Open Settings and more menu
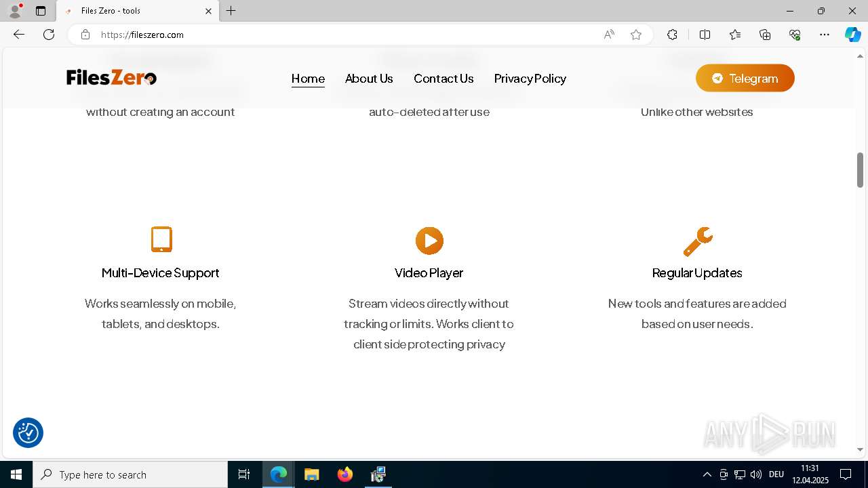The height and width of the screenshot is (488, 868). pyautogui.click(x=825, y=35)
